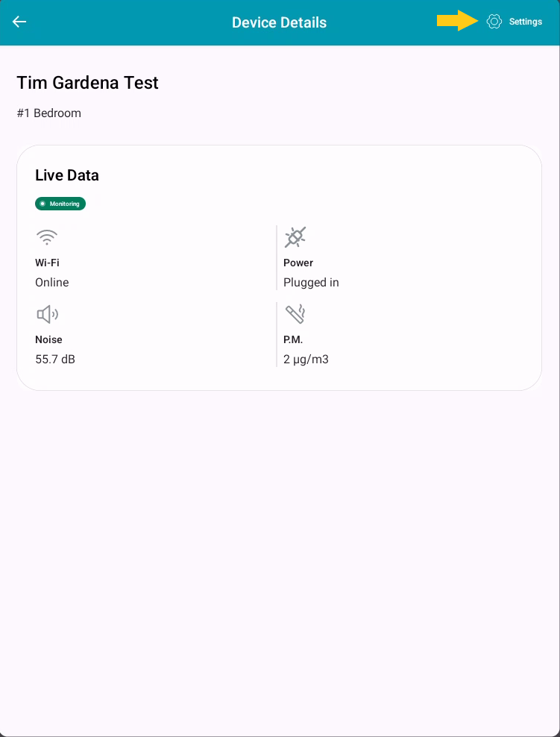Toggle the Wi-Fi Online status
Image resolution: width=560 pixels, height=737 pixels.
(x=51, y=282)
